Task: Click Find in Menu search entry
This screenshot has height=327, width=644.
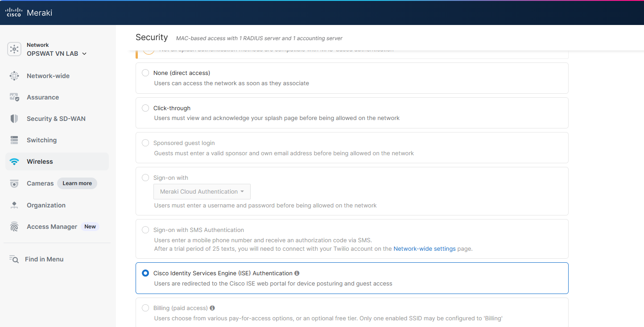Action: point(44,259)
